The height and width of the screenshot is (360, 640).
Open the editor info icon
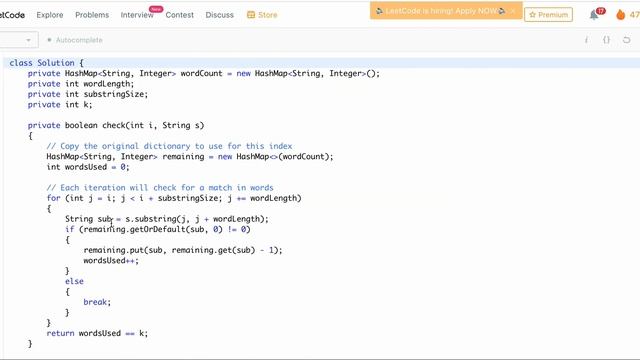pos(587,40)
